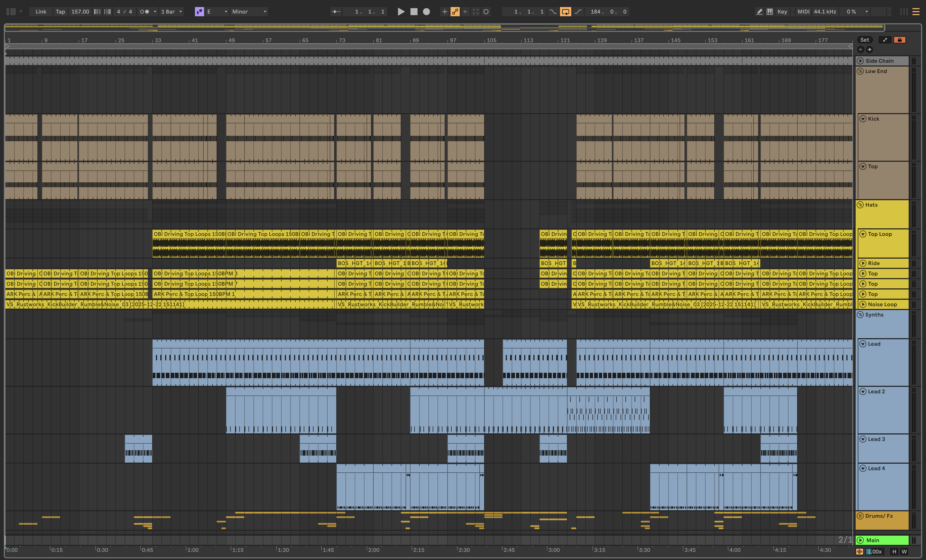Toggle the orange Lock Envelopes padlock
926x560 pixels.
coord(899,40)
